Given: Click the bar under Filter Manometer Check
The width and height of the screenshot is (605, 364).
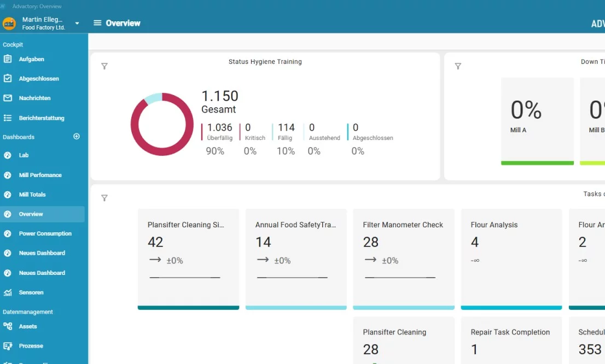Looking at the screenshot, I should (404, 308).
